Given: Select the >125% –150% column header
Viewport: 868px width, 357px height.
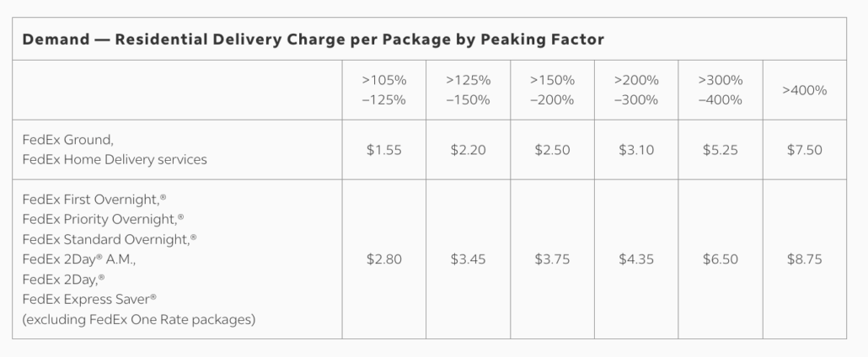Looking at the screenshot, I should click(x=469, y=90).
